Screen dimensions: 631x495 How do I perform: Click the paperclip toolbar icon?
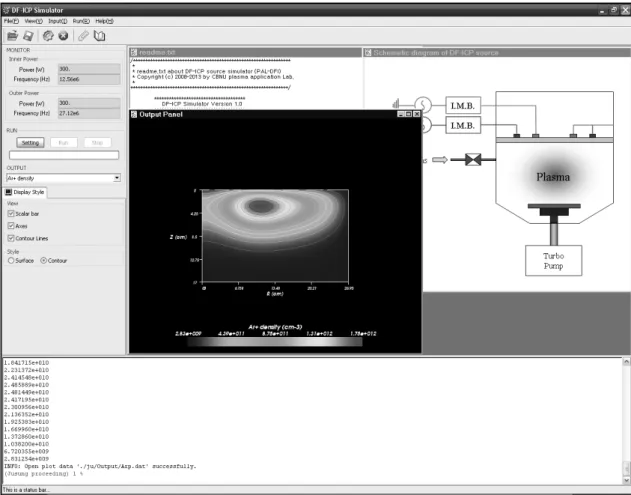[83, 36]
